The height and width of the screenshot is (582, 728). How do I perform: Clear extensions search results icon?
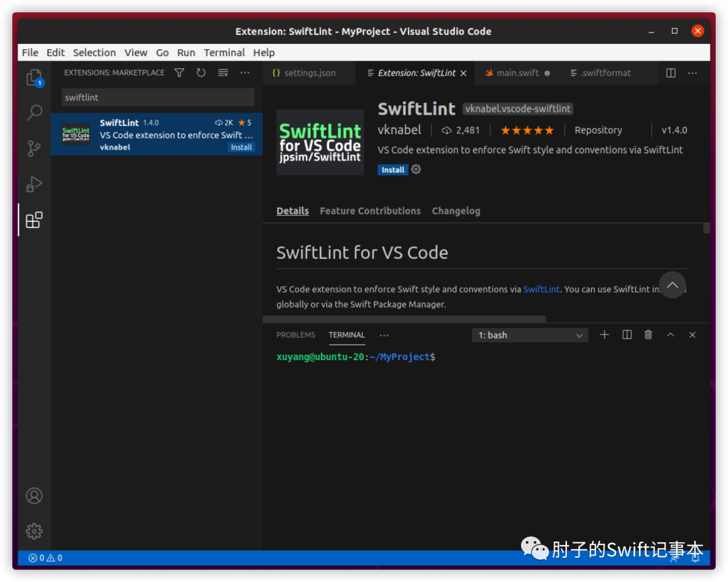click(223, 73)
